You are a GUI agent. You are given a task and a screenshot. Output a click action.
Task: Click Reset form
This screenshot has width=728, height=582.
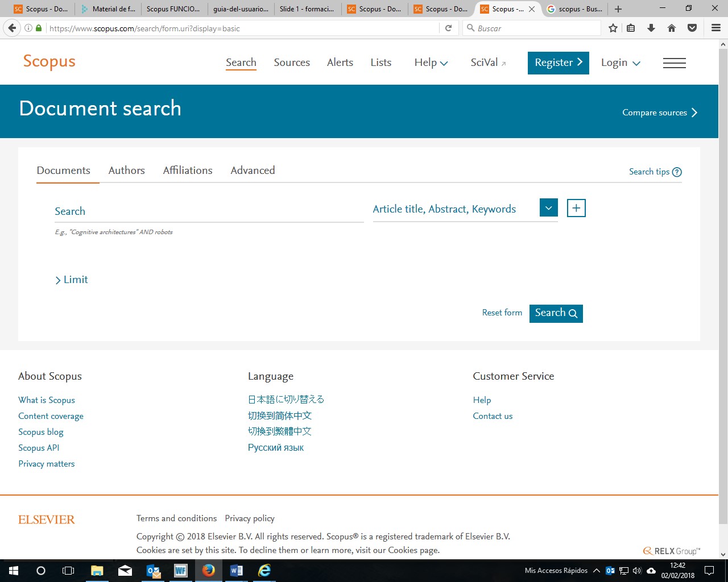(502, 313)
